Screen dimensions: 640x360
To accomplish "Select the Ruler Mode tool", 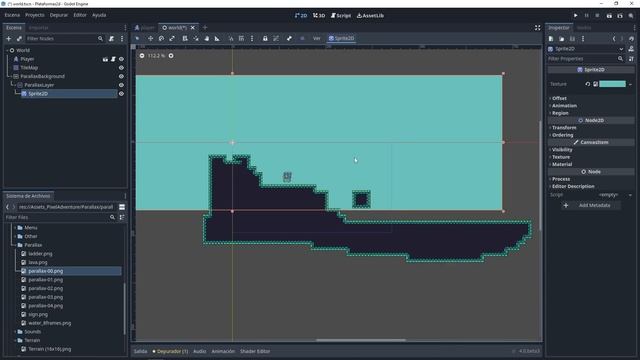I will coord(217,38).
